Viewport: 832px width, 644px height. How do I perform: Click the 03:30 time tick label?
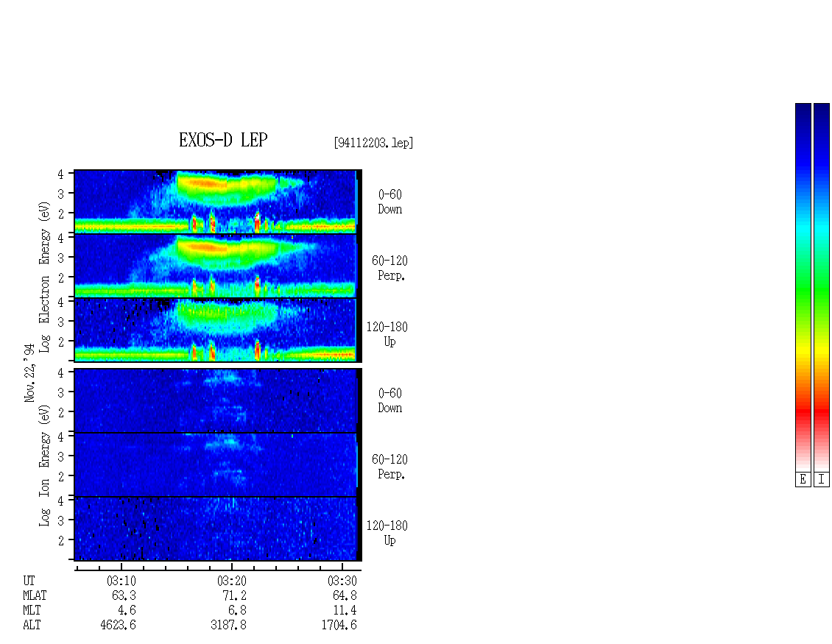(342, 581)
